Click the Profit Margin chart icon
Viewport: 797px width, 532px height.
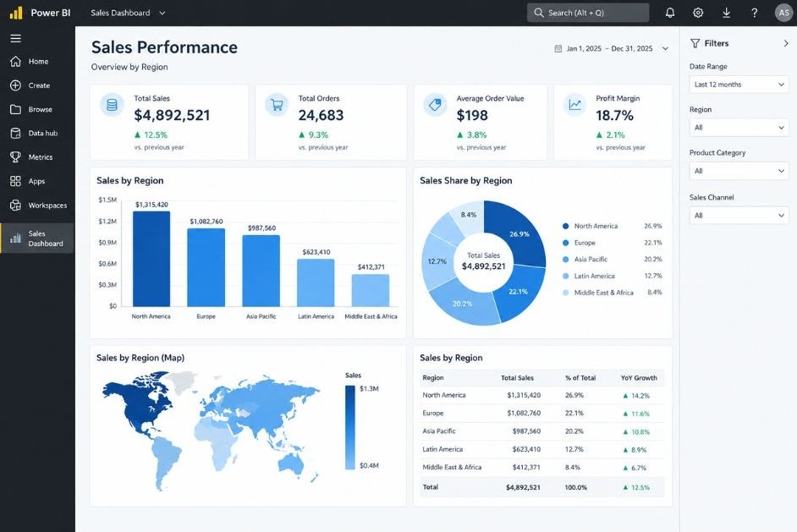click(574, 105)
